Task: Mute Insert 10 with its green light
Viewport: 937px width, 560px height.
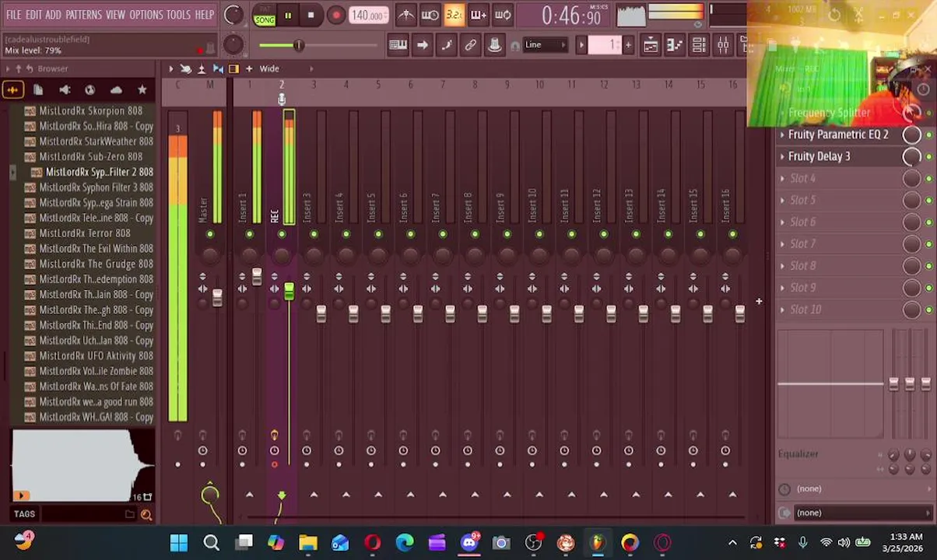Action: (539, 234)
